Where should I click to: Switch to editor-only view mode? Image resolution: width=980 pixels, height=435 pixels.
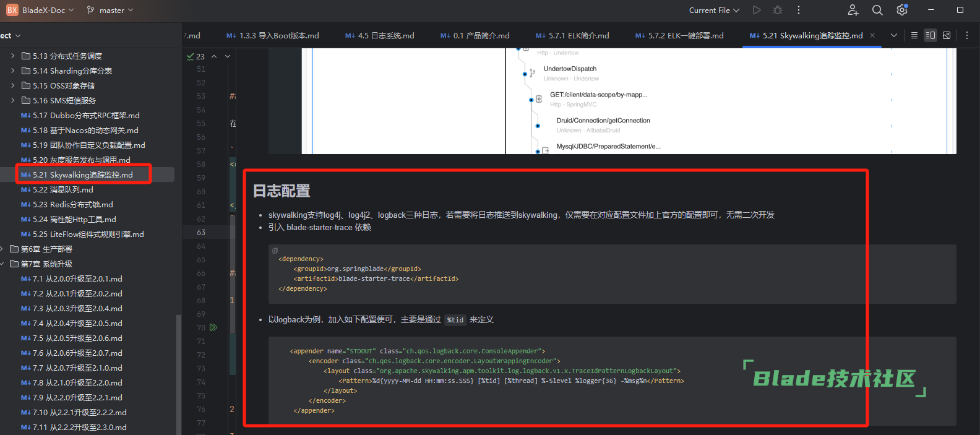(x=914, y=35)
